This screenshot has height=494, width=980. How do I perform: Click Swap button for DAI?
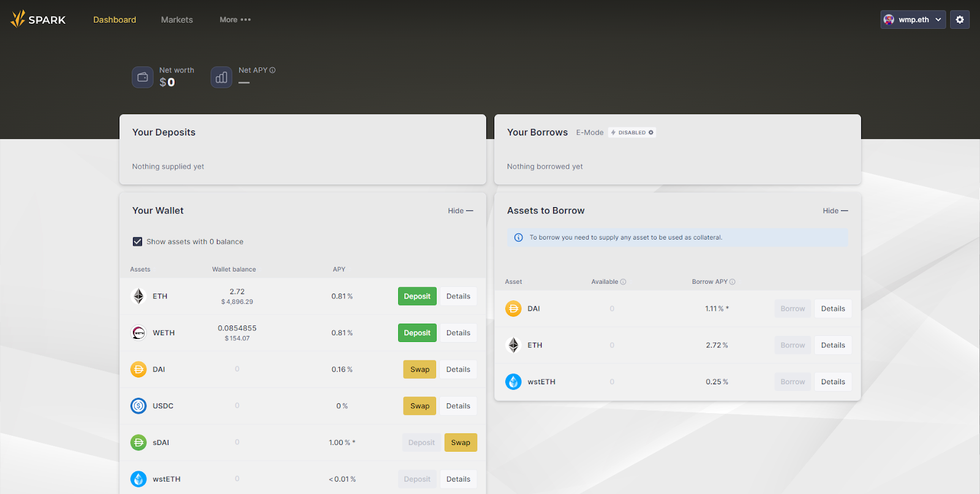(420, 370)
